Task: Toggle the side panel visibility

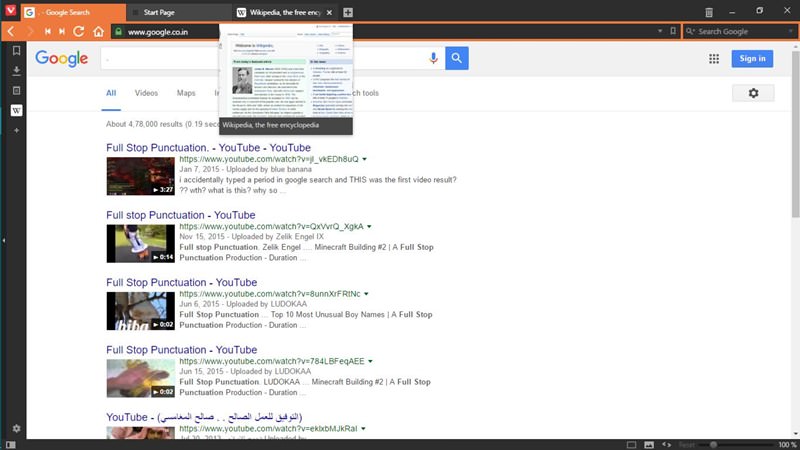Action: click(x=10, y=445)
